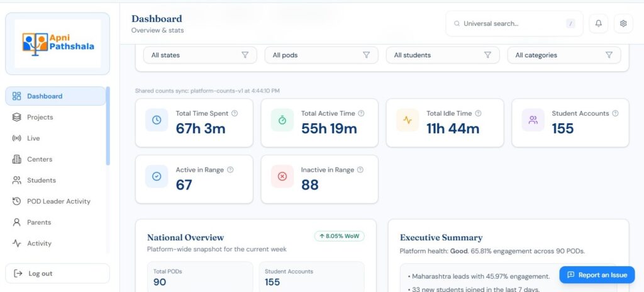Click the sidebar vertical scrollbar
This screenshot has height=292, width=644.
108,126
